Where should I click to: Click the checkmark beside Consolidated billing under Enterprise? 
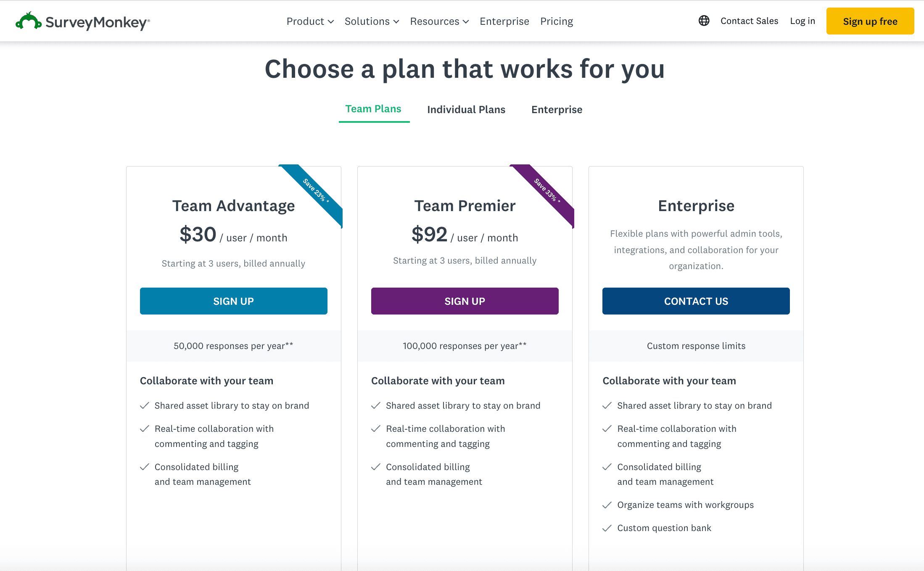[607, 467]
